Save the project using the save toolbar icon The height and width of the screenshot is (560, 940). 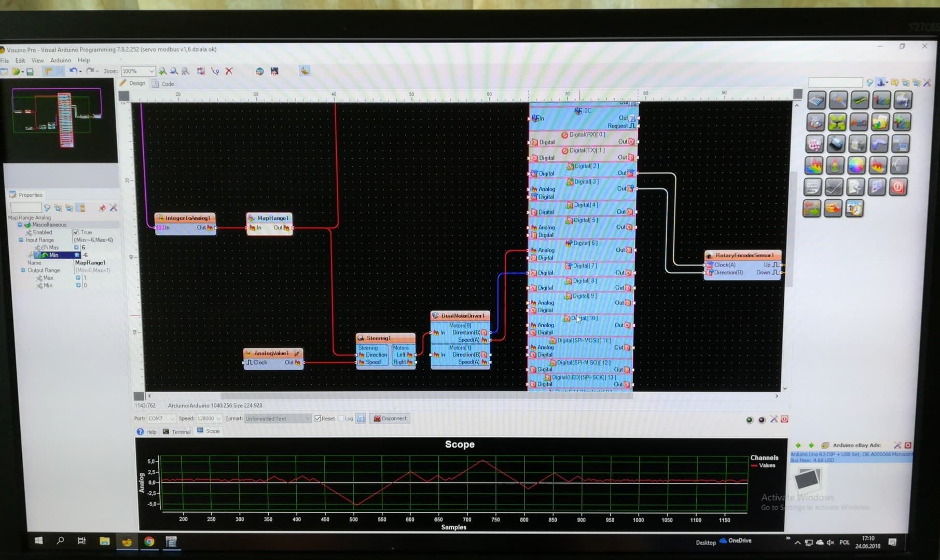tap(30, 72)
